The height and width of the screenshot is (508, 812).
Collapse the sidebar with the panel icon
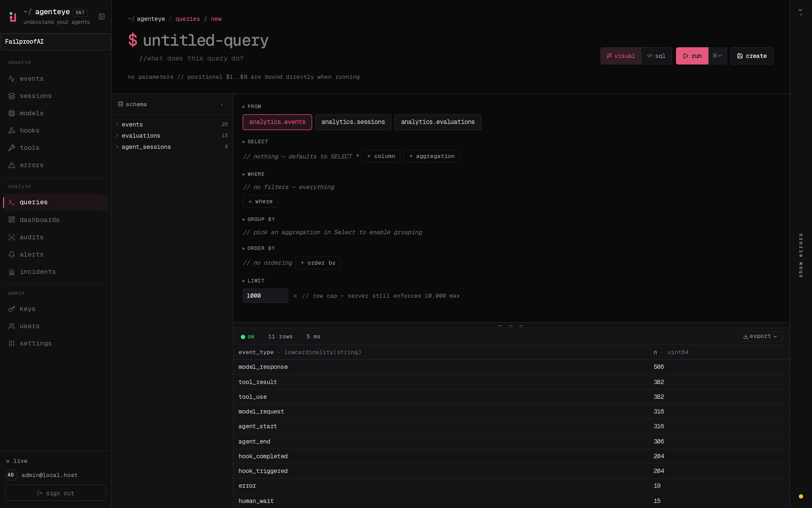102,17
